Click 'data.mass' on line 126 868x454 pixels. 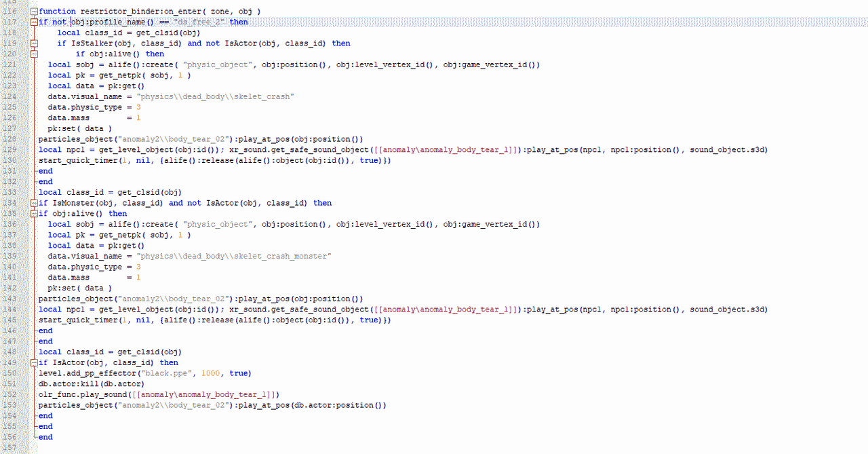coord(68,118)
